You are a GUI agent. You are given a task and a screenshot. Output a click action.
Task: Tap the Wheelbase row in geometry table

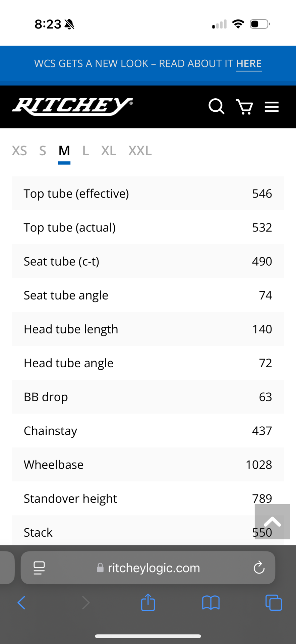point(148,465)
